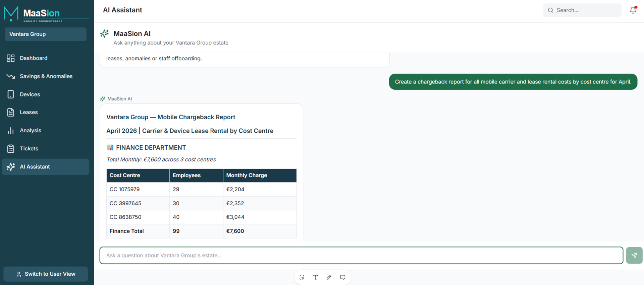Click the send message arrow button
Screen dimensions: 644x285
[x=634, y=256]
